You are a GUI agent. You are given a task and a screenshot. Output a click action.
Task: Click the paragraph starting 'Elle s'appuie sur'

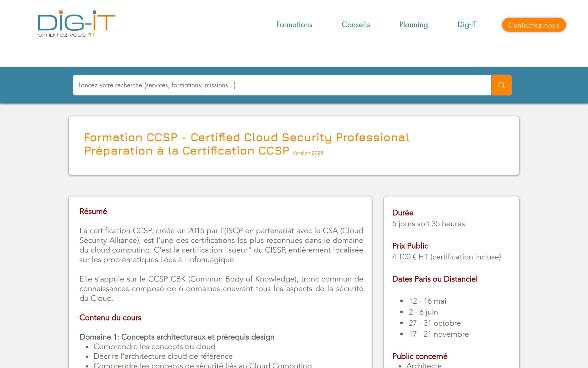click(221, 288)
